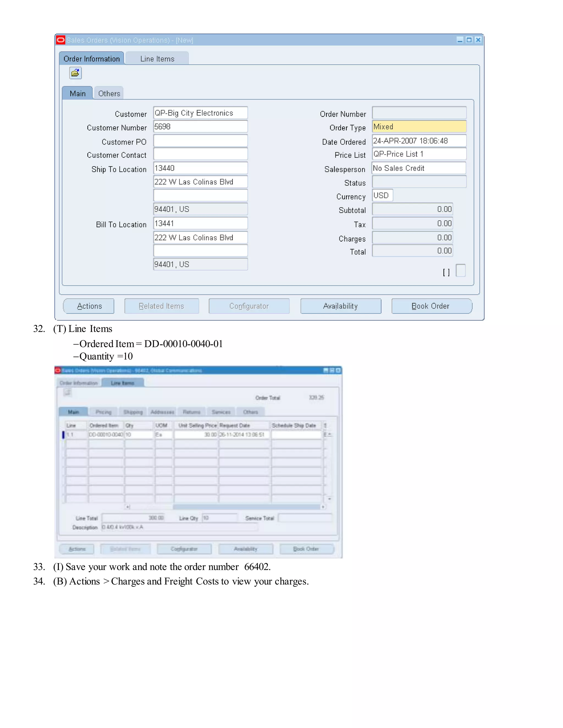Click the Description field in lower window
This screenshot has height=728, width=563.
tap(180, 527)
